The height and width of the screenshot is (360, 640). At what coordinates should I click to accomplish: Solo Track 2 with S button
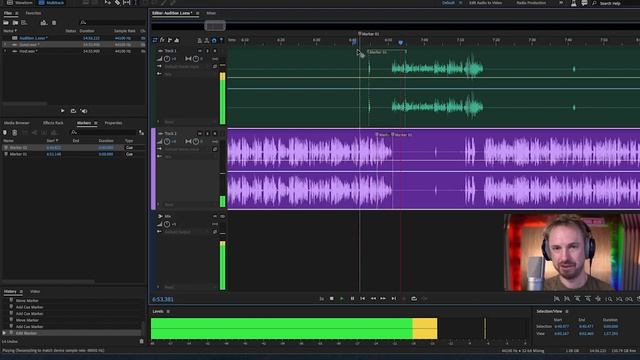pyautogui.click(x=207, y=133)
